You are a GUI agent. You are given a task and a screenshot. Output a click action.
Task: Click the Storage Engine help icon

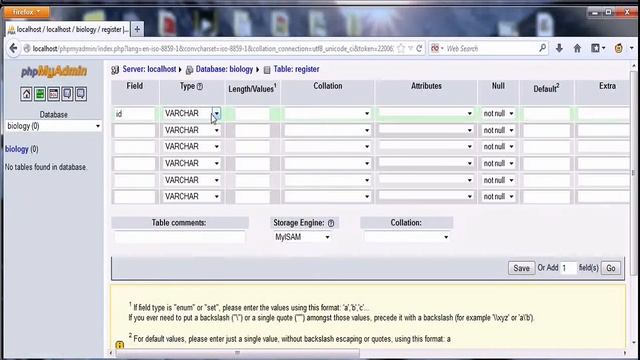click(331, 223)
